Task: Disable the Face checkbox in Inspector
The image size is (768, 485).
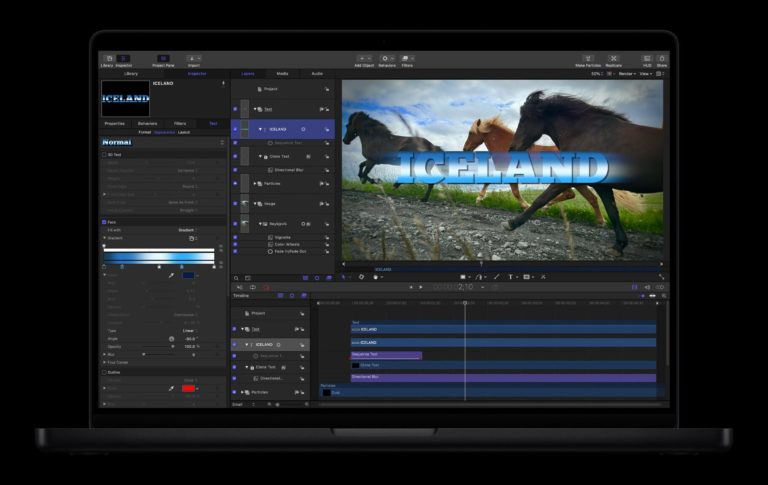Action: [104, 222]
